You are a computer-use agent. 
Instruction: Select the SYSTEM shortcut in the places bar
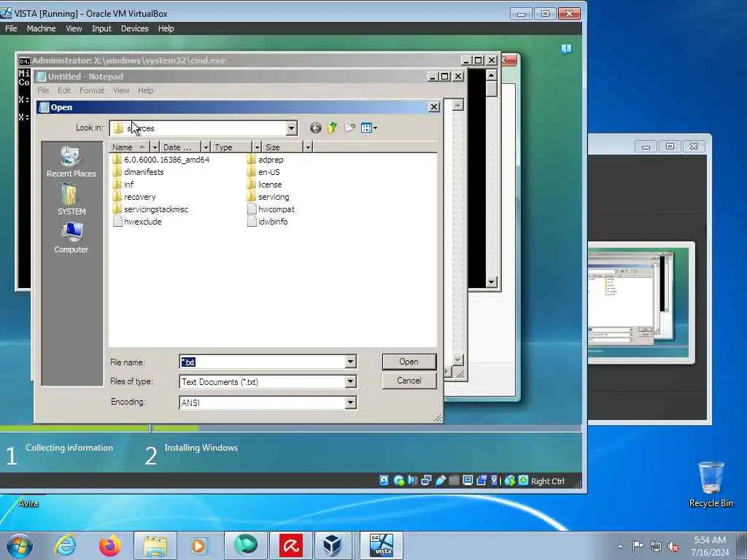pos(71,200)
